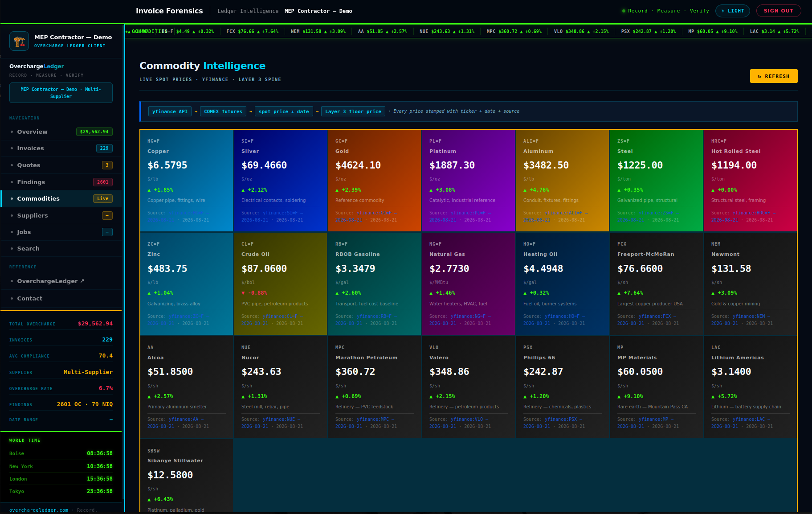The height and width of the screenshot is (514, 812).
Task: Select the Lithium Americas card
Action: 751,387
